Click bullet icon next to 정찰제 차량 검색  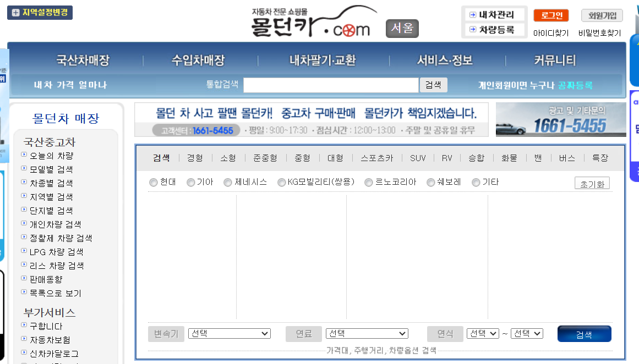tap(24, 237)
